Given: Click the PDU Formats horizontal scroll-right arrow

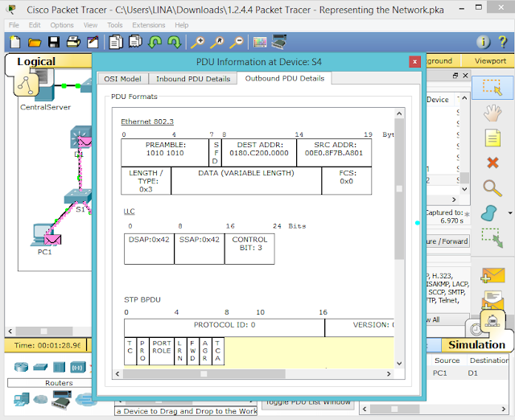Looking at the screenshot, I should click(389, 373).
